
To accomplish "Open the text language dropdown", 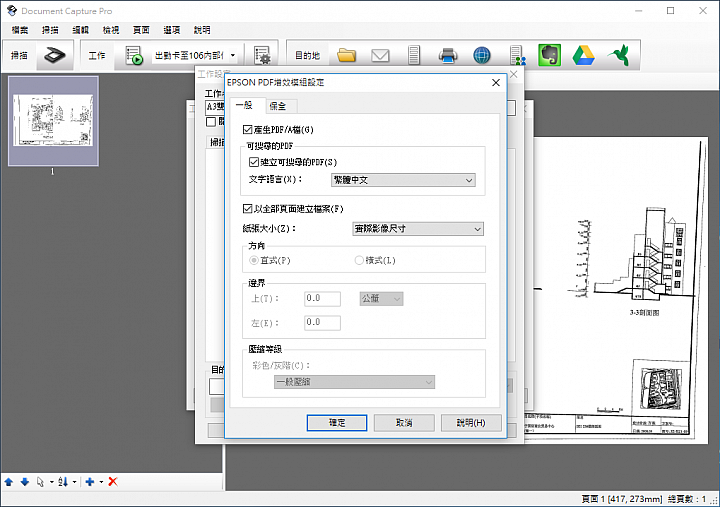I will [x=403, y=180].
